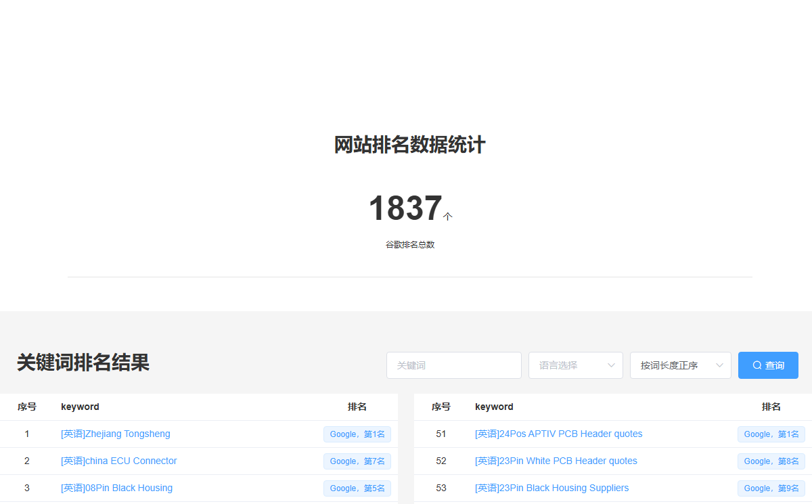Click the Google 第5名 rank tag

click(x=357, y=488)
